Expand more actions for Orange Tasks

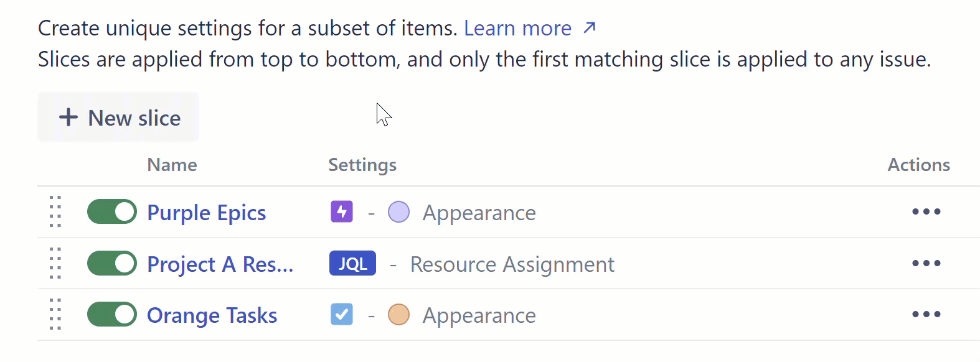click(926, 314)
